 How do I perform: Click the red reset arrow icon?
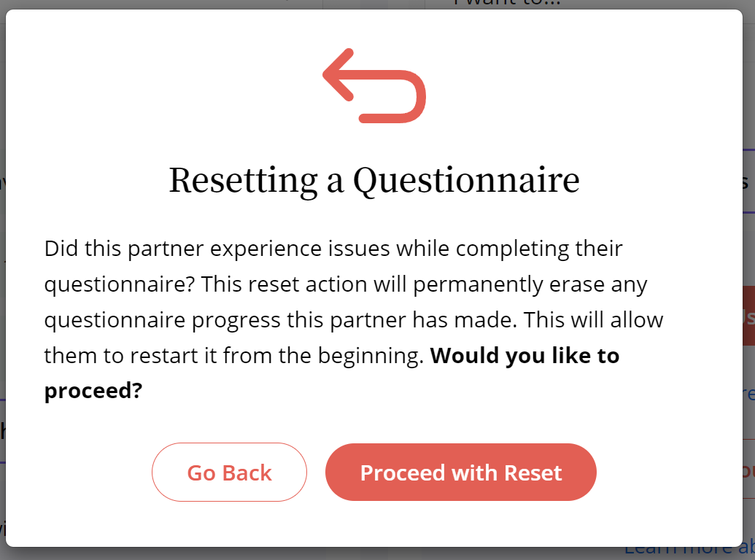pos(374,85)
